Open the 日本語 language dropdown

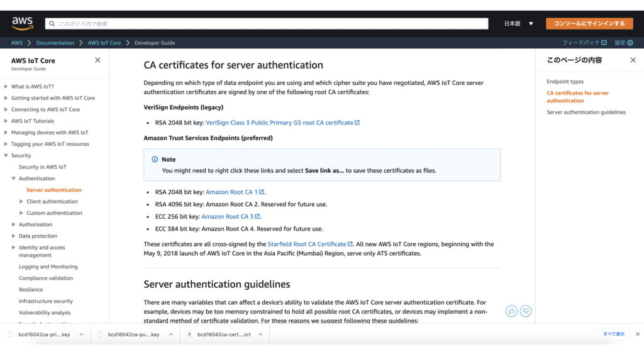click(x=518, y=24)
